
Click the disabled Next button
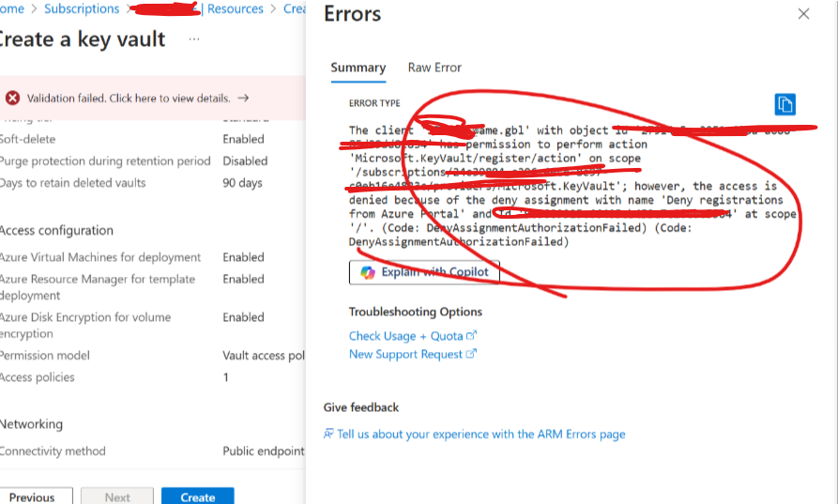pyautogui.click(x=117, y=497)
